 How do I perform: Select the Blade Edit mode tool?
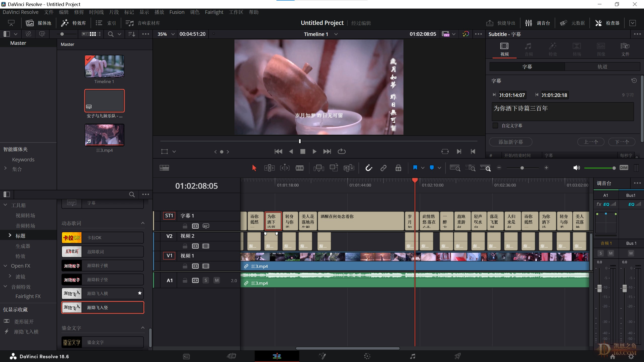300,168
